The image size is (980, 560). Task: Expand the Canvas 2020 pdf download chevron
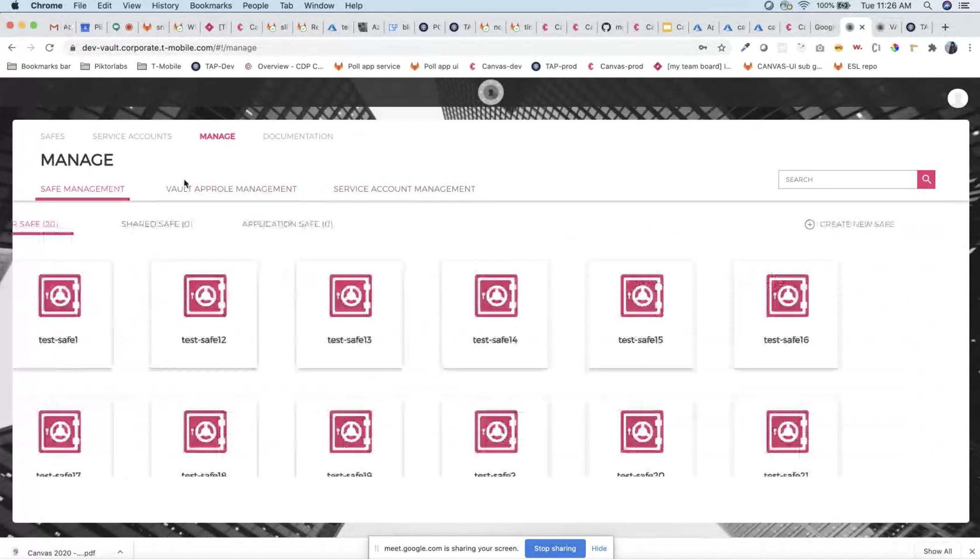tap(120, 552)
